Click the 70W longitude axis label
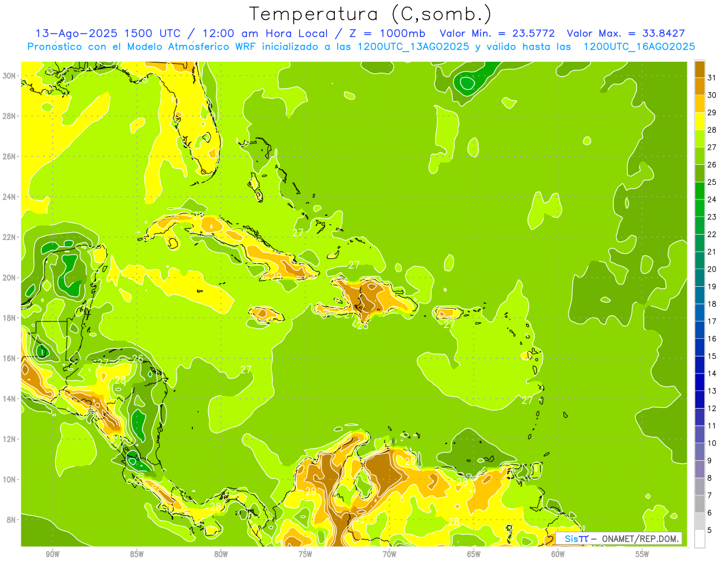 (x=389, y=554)
